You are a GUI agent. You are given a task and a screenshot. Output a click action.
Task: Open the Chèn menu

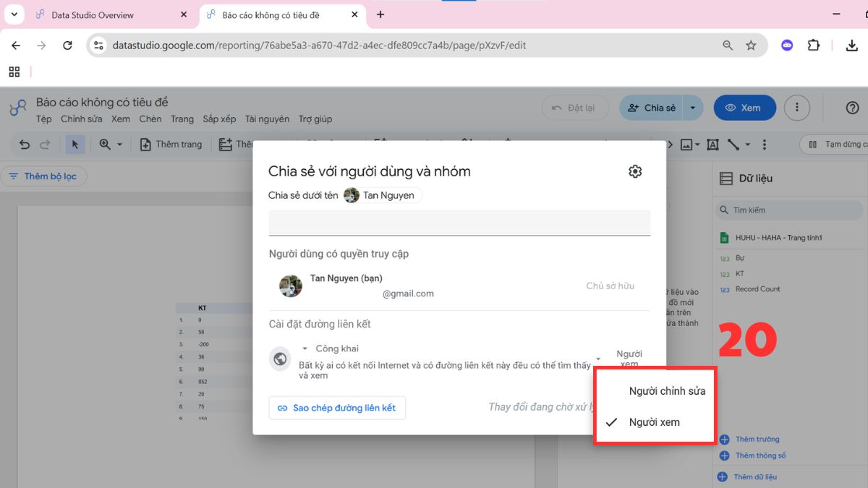point(150,119)
